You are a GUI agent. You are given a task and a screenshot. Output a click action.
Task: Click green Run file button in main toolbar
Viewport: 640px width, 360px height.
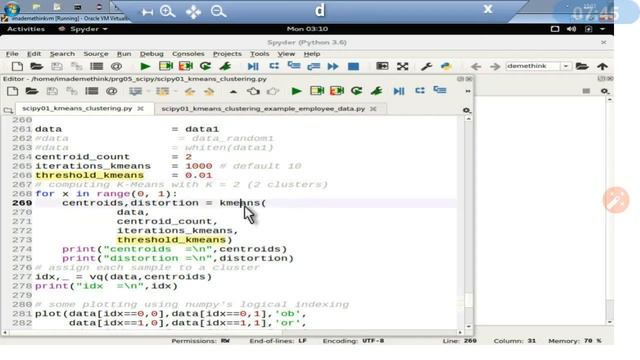145,66
